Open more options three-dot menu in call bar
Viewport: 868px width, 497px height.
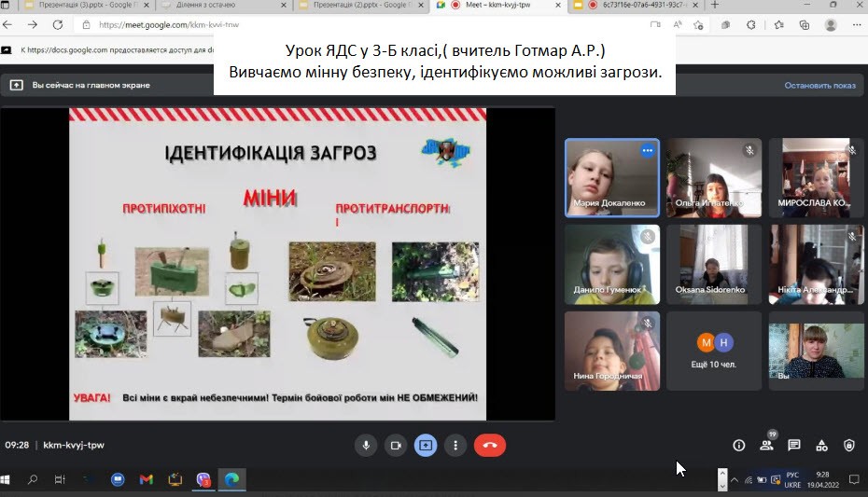pyautogui.click(x=455, y=446)
